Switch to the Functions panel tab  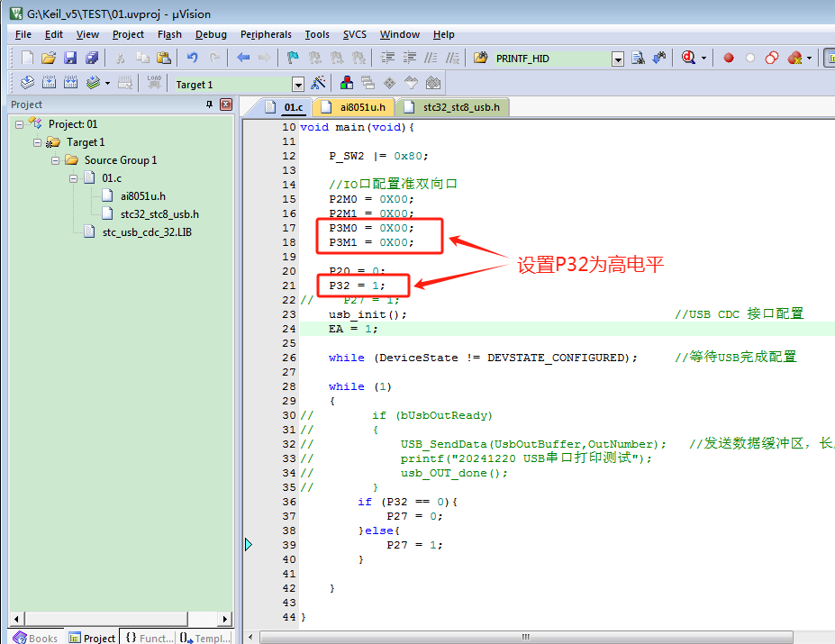[150, 638]
